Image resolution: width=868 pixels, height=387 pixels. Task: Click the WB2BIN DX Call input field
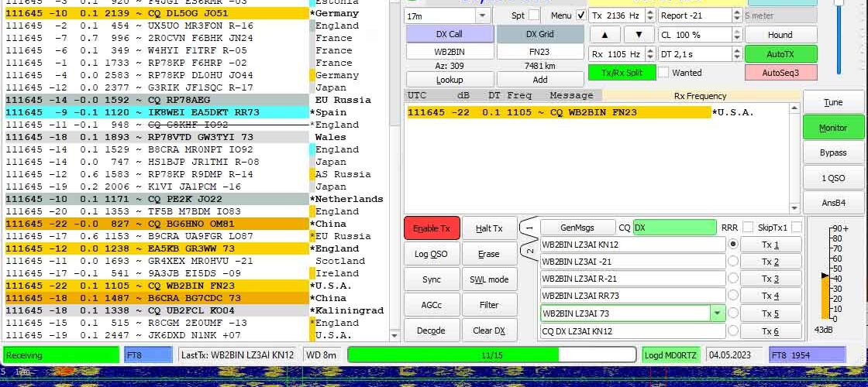[x=449, y=52]
